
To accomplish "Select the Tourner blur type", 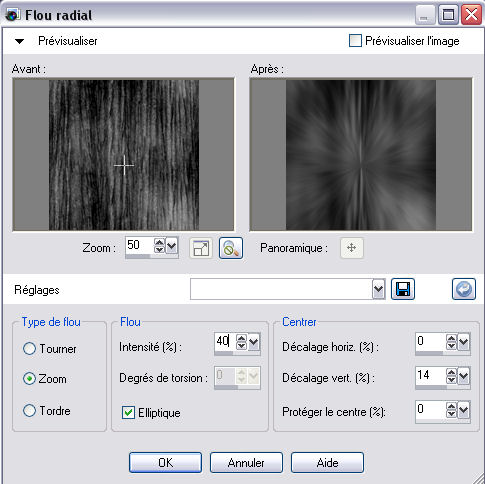I will [x=29, y=349].
